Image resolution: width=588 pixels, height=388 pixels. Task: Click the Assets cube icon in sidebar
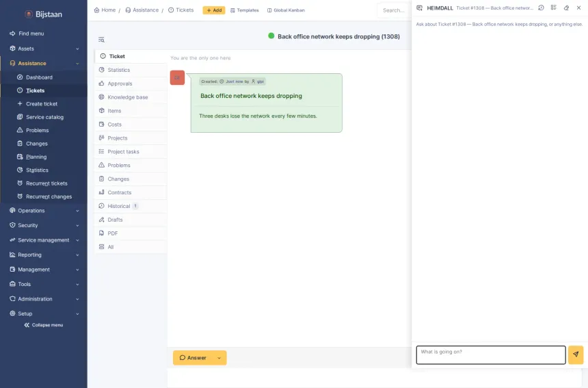point(12,49)
